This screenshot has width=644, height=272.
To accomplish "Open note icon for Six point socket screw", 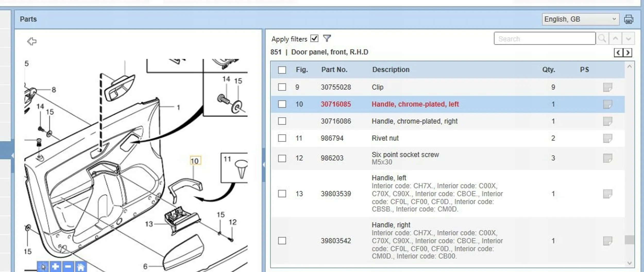I will 608,158.
